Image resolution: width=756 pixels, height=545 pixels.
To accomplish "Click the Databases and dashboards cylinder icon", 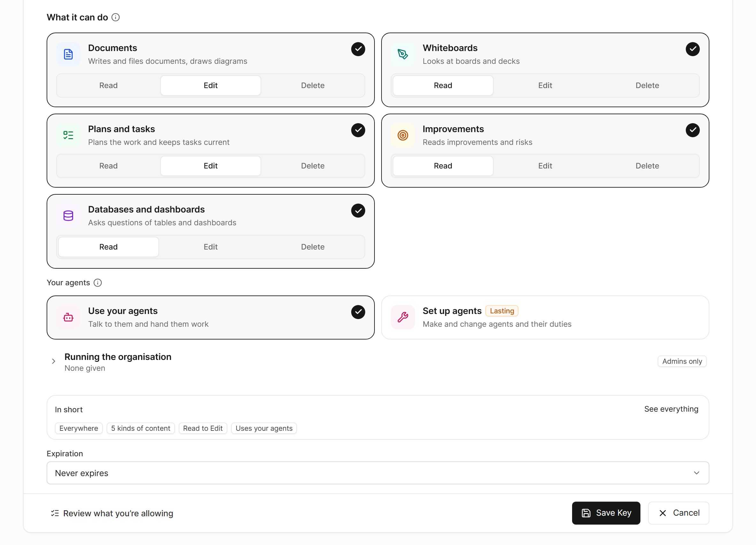I will [x=68, y=216].
